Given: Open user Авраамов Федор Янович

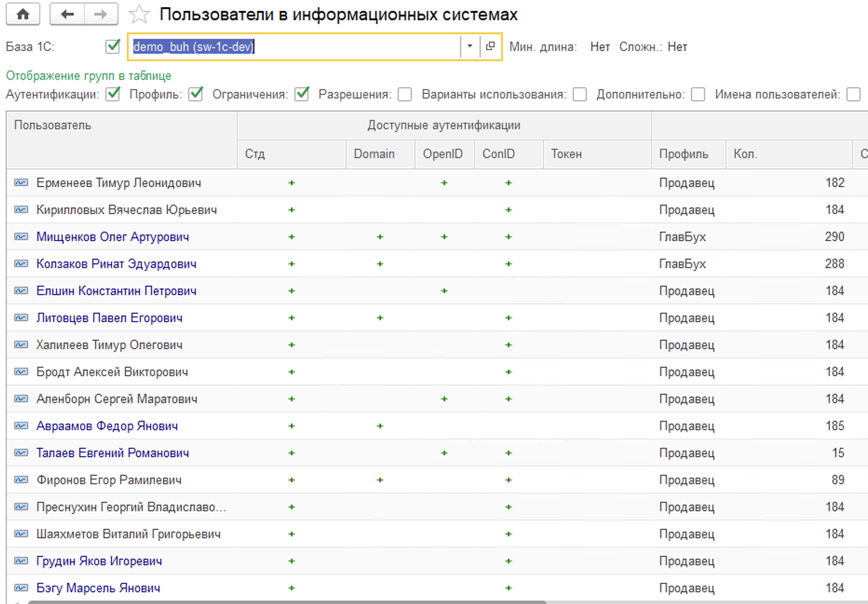Looking at the screenshot, I should point(107,426).
